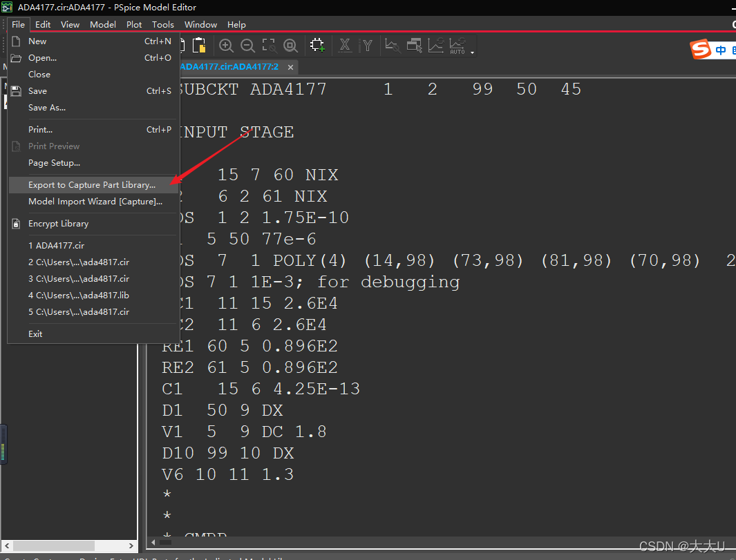Click left arrow of editor horizontal scrollbar
736x560 pixels.
point(153,543)
